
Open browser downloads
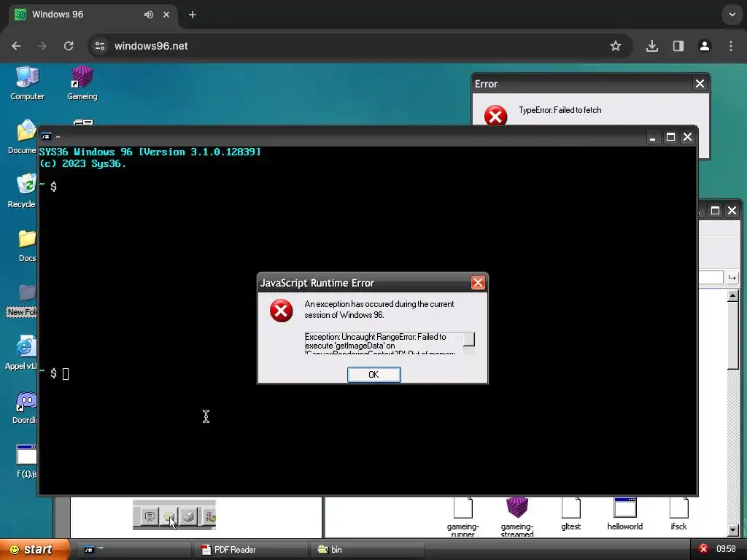(651, 46)
